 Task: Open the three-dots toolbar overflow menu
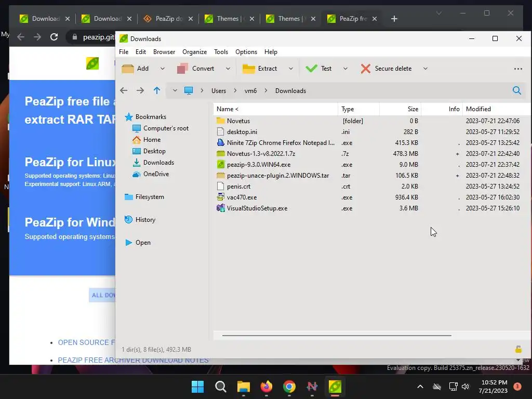point(518,69)
